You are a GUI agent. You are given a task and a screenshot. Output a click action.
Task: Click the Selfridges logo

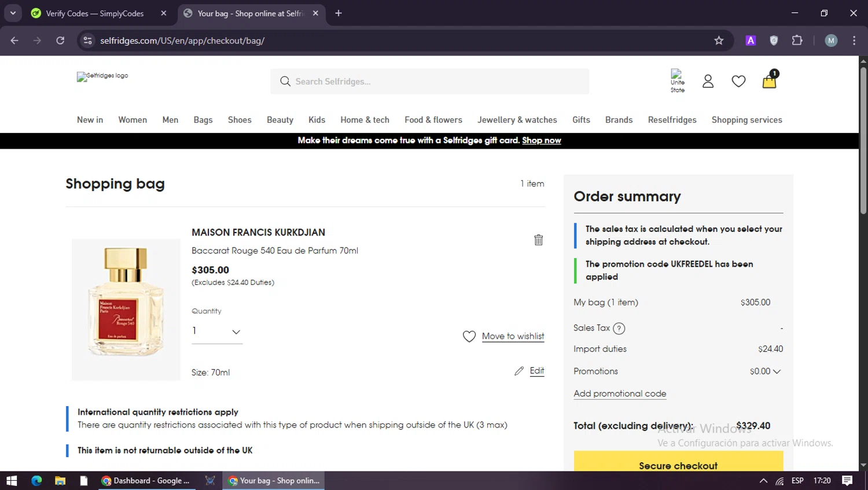pos(102,76)
